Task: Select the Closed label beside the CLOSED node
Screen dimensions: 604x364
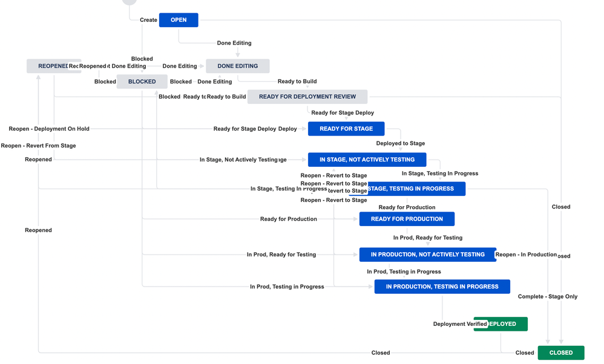Action: coord(525,353)
